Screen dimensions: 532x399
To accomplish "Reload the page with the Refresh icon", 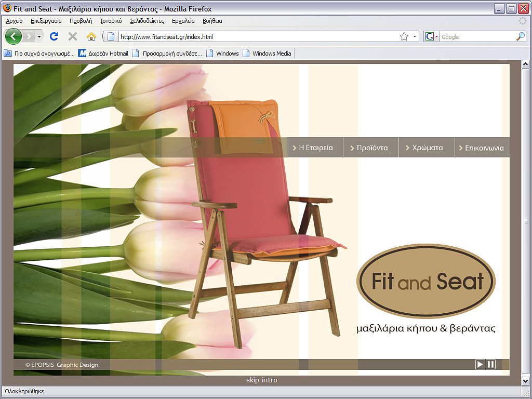I will [x=54, y=36].
